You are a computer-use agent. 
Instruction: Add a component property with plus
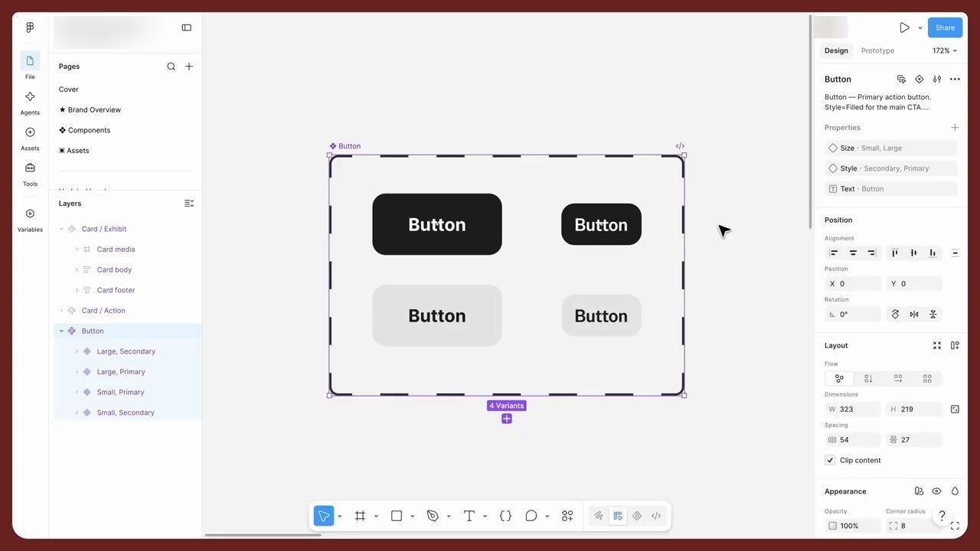tap(955, 128)
